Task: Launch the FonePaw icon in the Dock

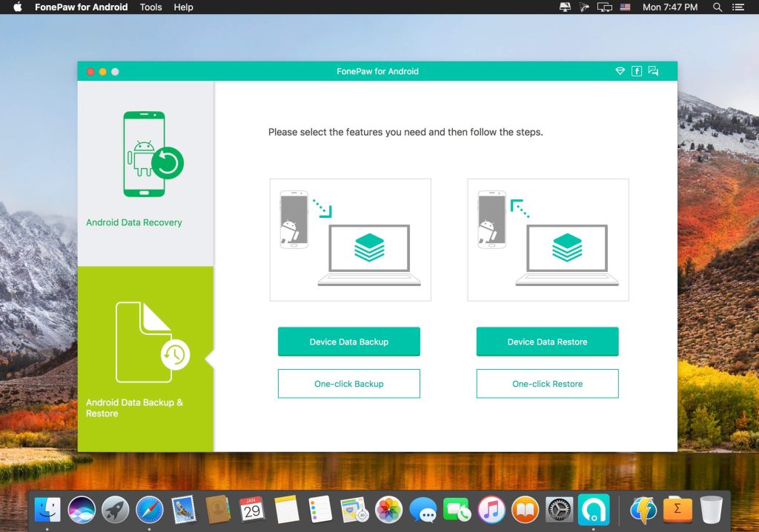Action: pyautogui.click(x=593, y=509)
